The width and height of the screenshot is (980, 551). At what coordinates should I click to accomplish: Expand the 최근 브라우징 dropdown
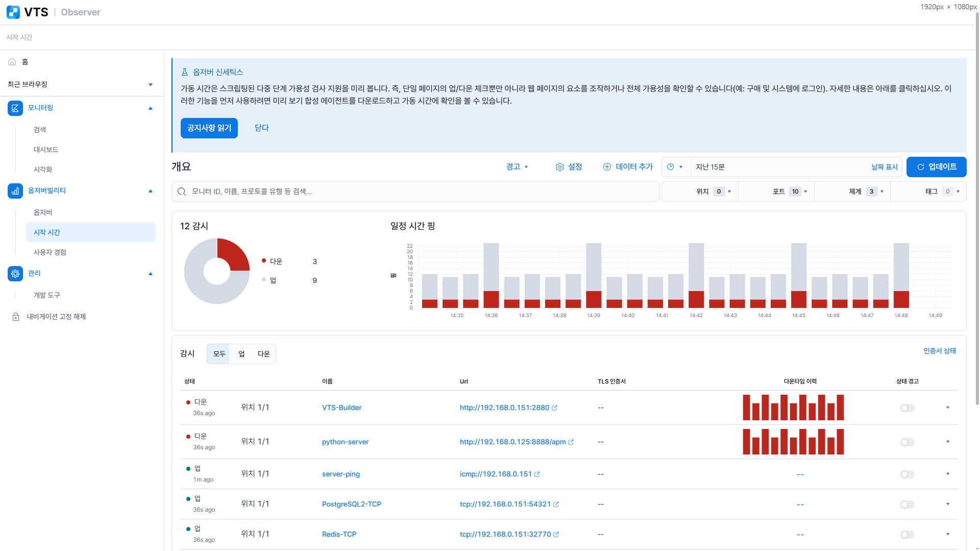[x=151, y=85]
